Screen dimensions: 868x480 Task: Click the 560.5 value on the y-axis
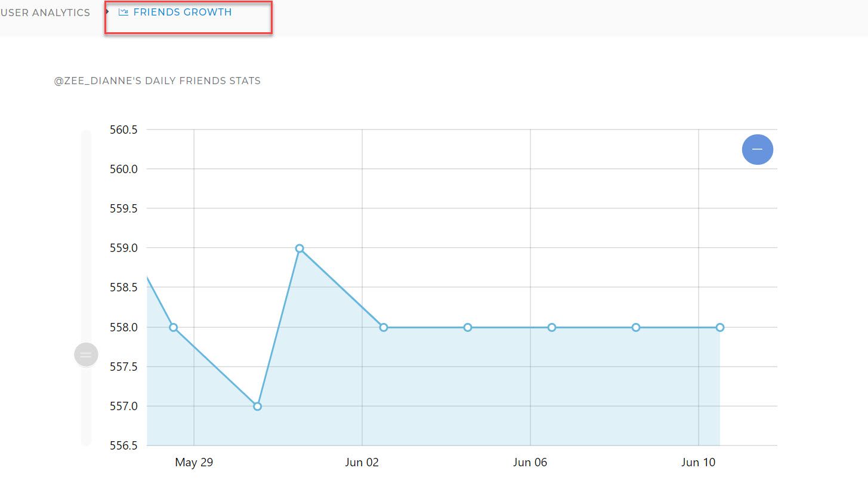122,129
